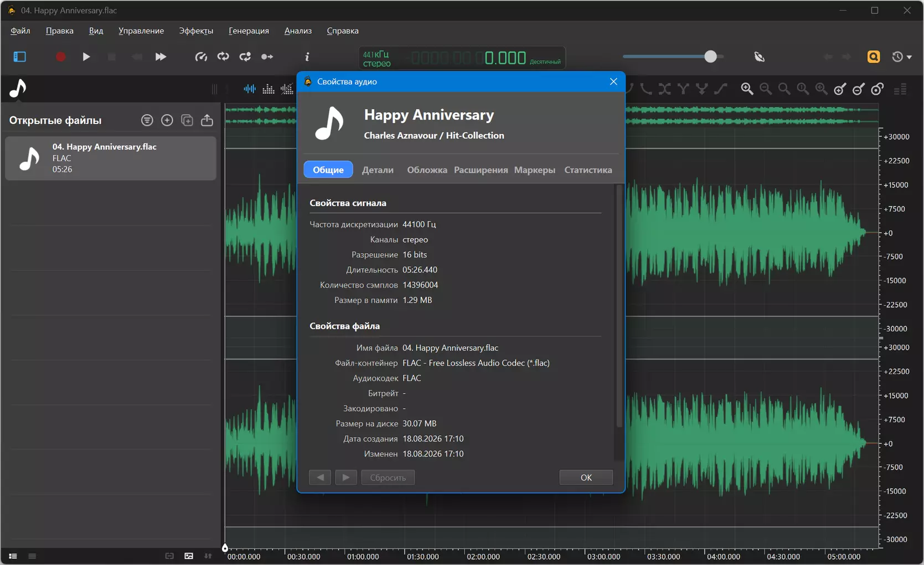Viewport: 924px width, 565px height.
Task: Click the filter icon in Открытые файлы
Action: [147, 120]
